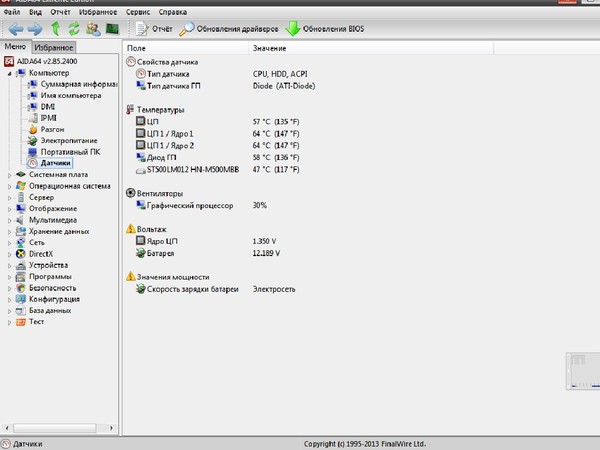
Task: Click the Конфигурация icon in tree
Action: click(x=21, y=299)
